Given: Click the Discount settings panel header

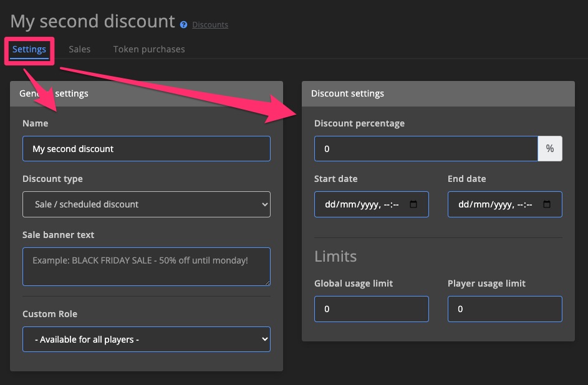Looking at the screenshot, I should [347, 93].
